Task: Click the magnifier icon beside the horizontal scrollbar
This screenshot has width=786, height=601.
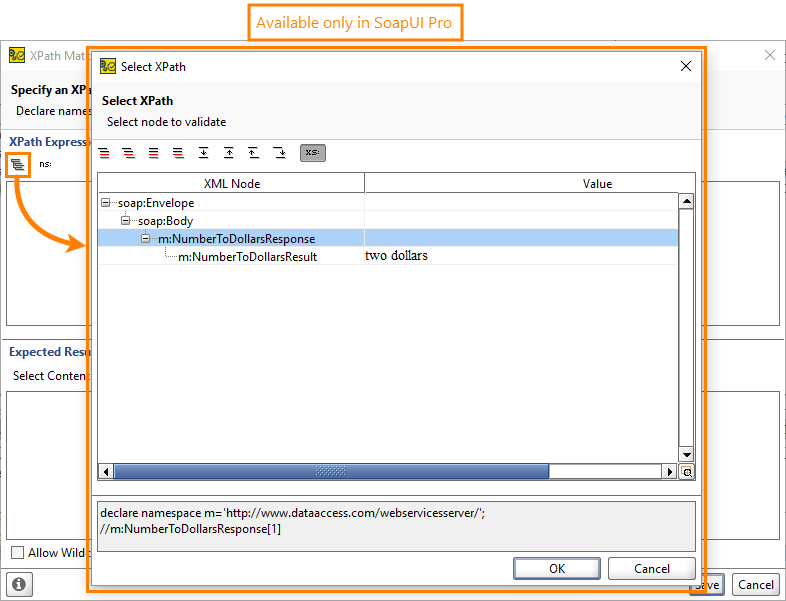Action: tap(687, 472)
